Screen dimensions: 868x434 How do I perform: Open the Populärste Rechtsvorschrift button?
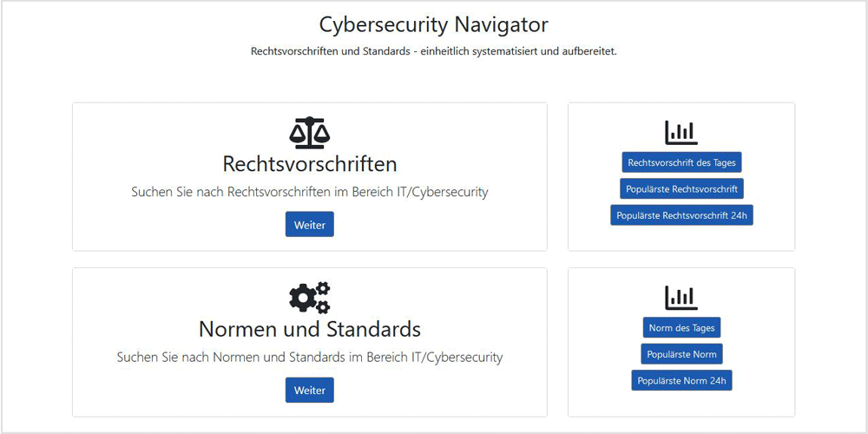point(681,188)
